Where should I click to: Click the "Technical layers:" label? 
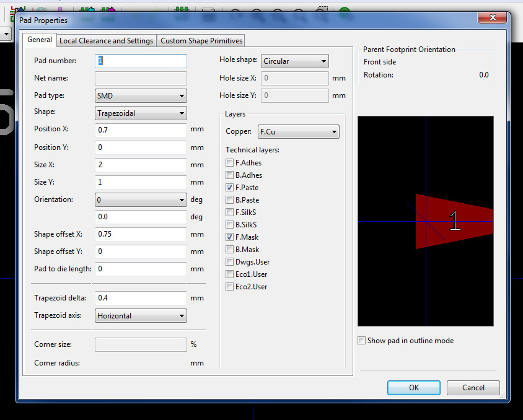(252, 150)
